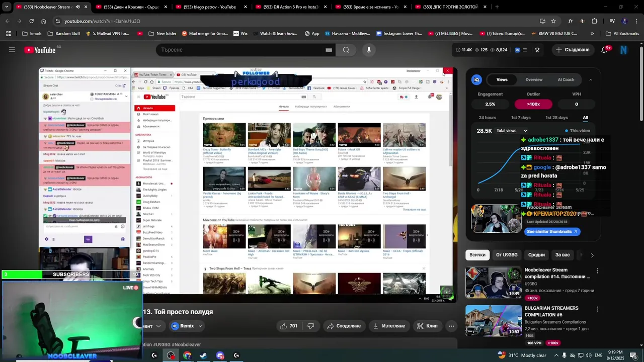This screenshot has width=644, height=362.
Task: Open the YouTube hamburger guide menu
Action: [x=12, y=50]
